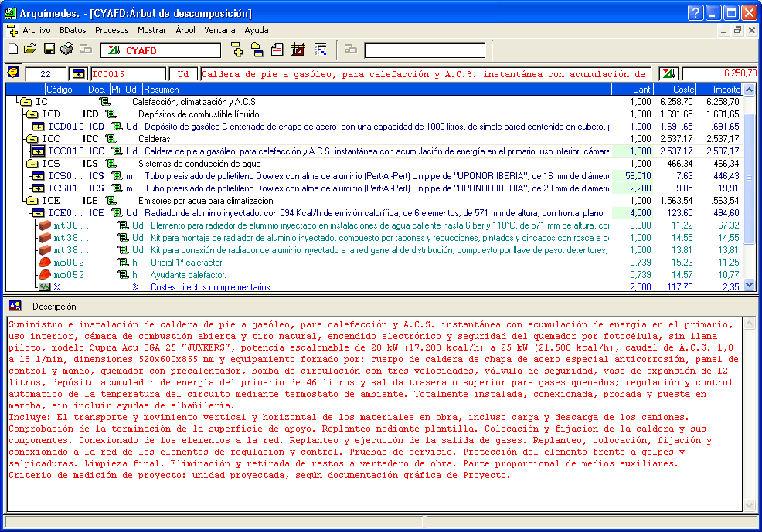
Task: Click the CYAFD database name field
Action: tap(161, 50)
